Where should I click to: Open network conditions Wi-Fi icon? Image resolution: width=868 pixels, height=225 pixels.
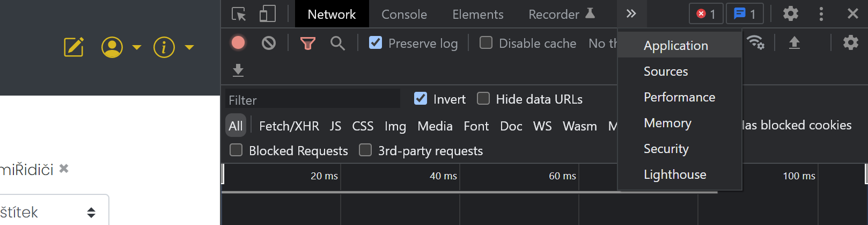tap(755, 42)
